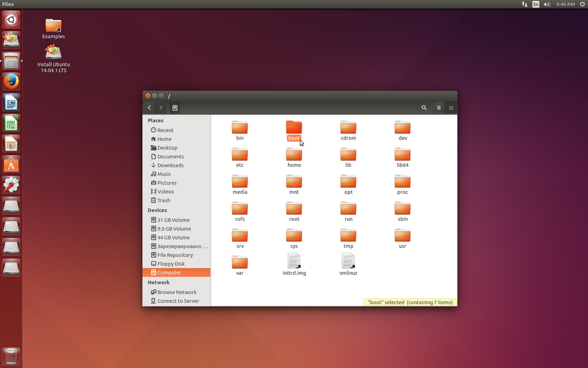Image resolution: width=588 pixels, height=368 pixels.
Task: Click Browse Network in sidebar
Action: tap(177, 292)
